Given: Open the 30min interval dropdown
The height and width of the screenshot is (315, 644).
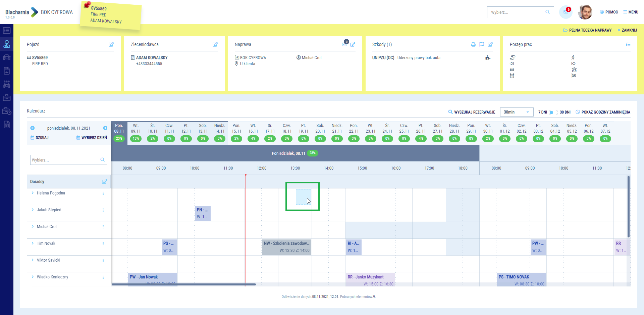Looking at the screenshot, I should click(516, 112).
